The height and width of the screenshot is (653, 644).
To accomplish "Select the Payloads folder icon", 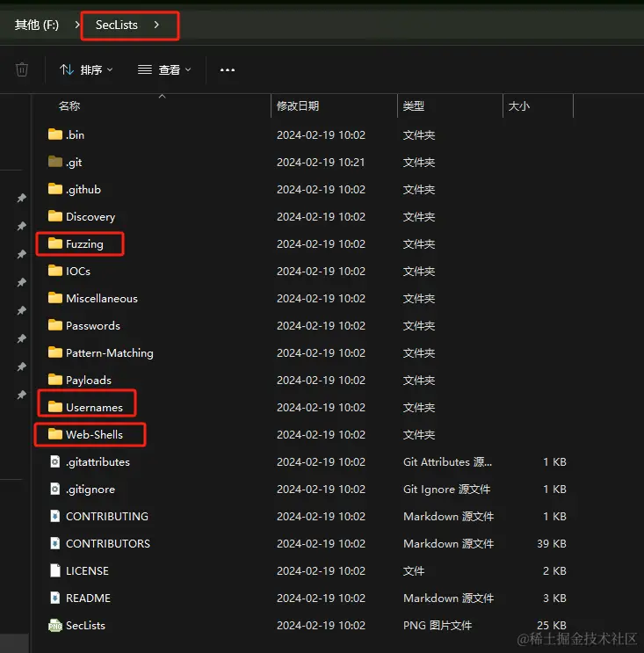I will [x=55, y=380].
